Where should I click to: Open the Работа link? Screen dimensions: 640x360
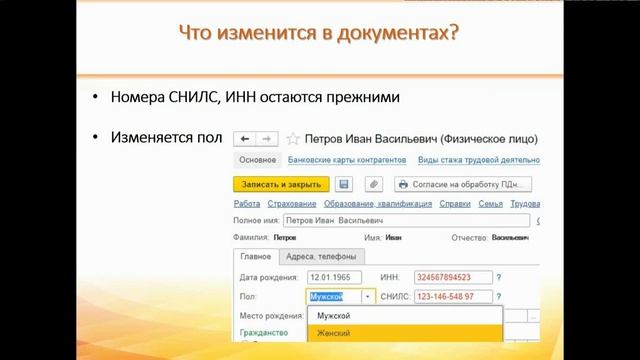[247, 204]
